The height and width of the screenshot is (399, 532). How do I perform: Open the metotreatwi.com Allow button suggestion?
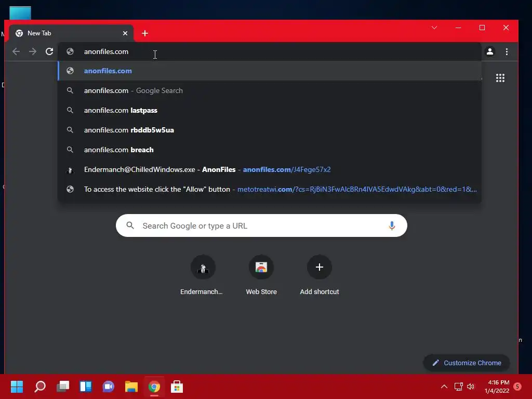coord(270,189)
